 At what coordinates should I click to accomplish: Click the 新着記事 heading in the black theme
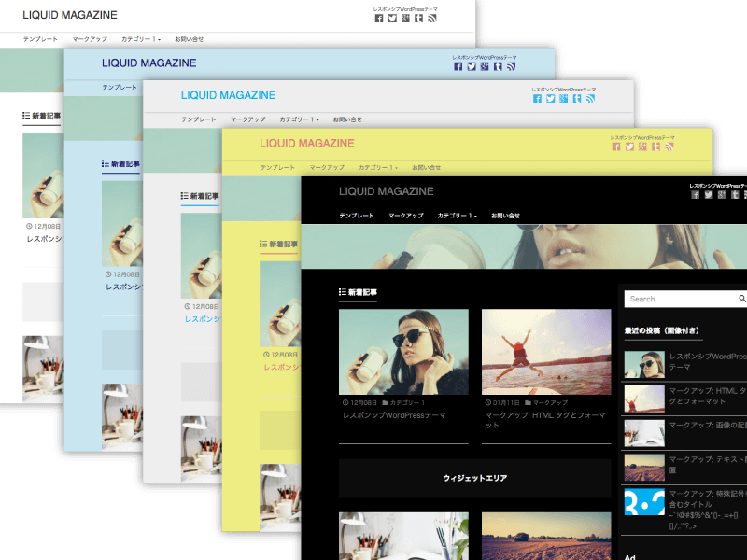tap(358, 292)
